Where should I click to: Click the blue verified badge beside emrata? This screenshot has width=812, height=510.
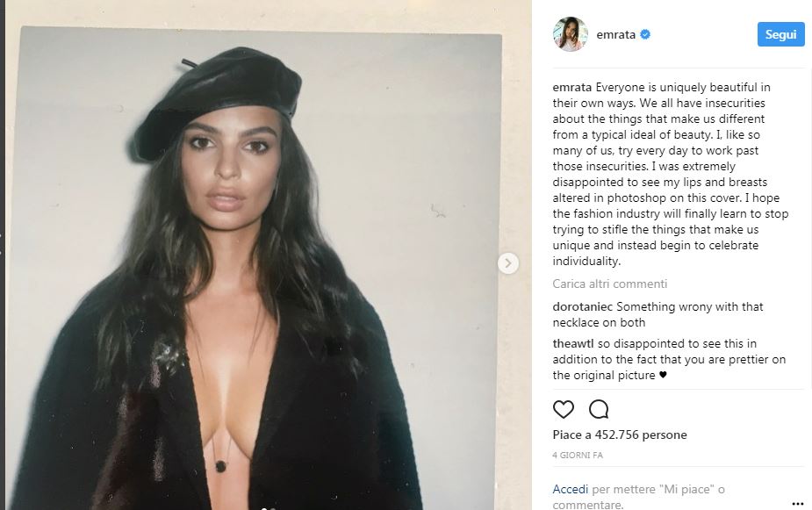tap(645, 35)
